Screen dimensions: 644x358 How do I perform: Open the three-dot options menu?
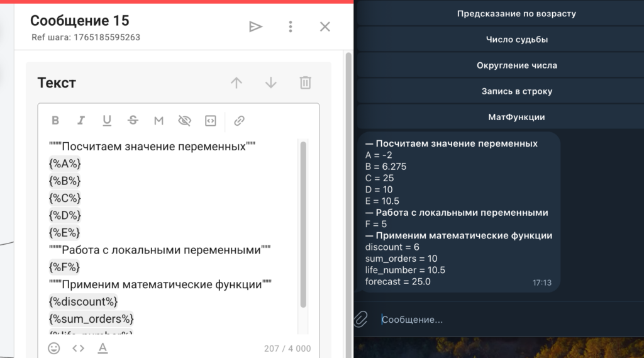click(290, 26)
